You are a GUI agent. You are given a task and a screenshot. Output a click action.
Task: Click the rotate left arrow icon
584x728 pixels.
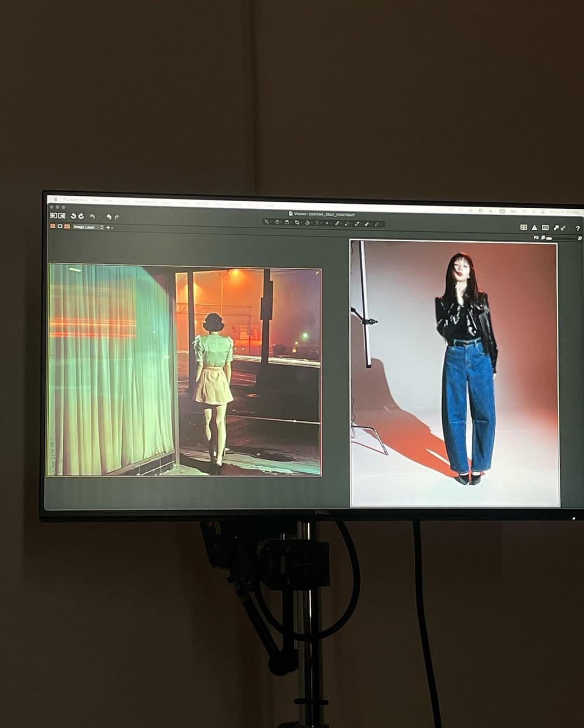click(x=73, y=216)
